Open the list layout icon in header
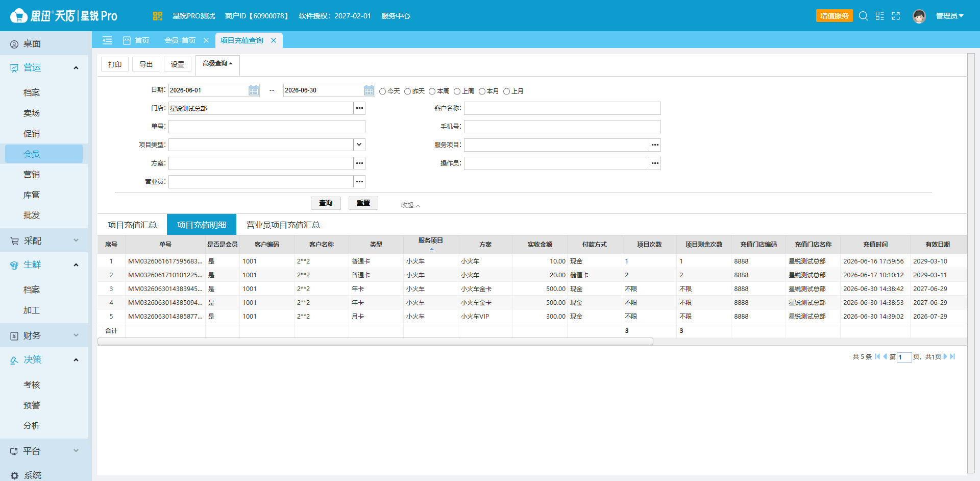 coord(879,16)
